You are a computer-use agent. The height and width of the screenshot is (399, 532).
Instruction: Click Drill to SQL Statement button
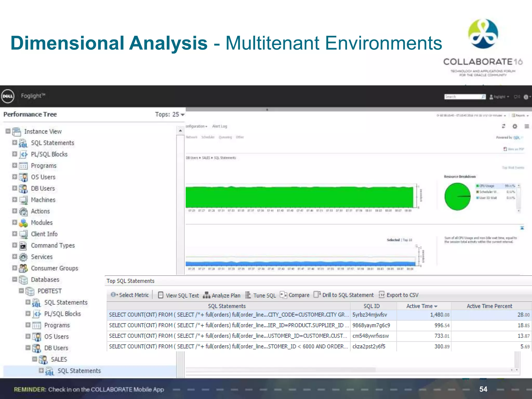(344, 295)
